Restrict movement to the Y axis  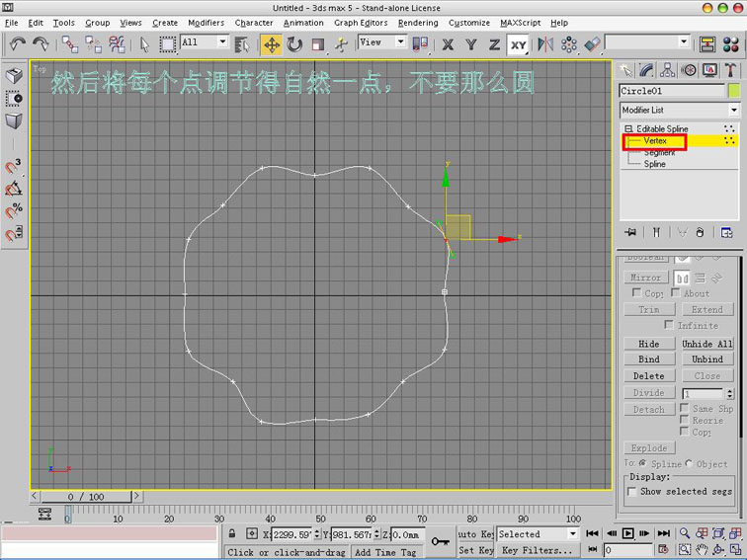click(471, 44)
